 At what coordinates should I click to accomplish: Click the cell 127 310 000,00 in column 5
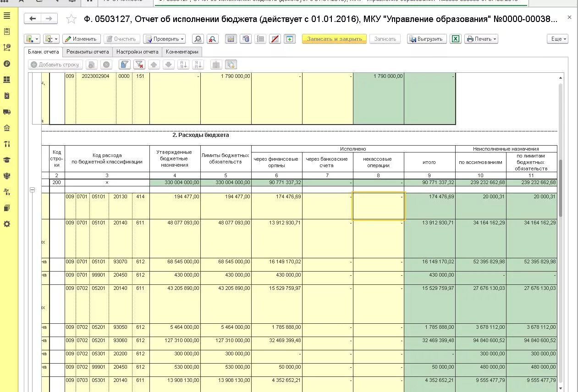pyautogui.click(x=226, y=343)
